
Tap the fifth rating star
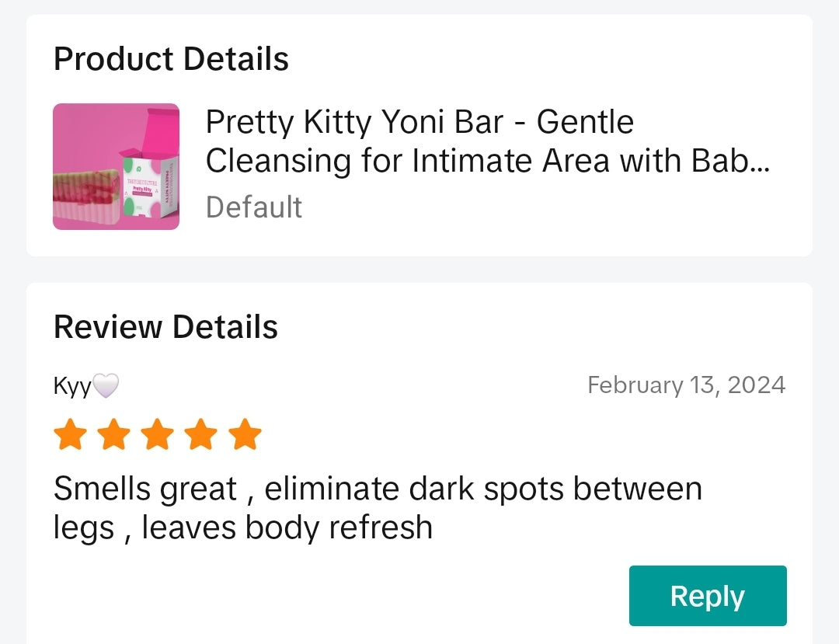point(245,435)
